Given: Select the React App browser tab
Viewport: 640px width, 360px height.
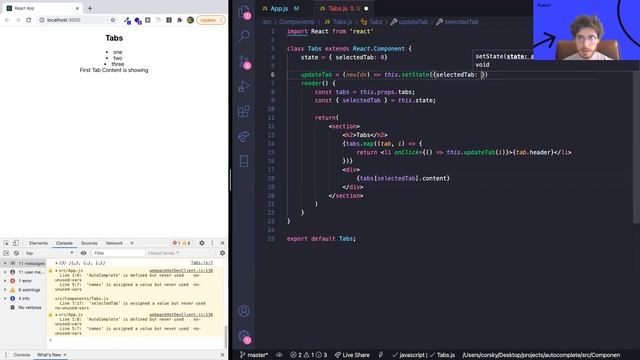Looking at the screenshot, I should [x=42, y=8].
